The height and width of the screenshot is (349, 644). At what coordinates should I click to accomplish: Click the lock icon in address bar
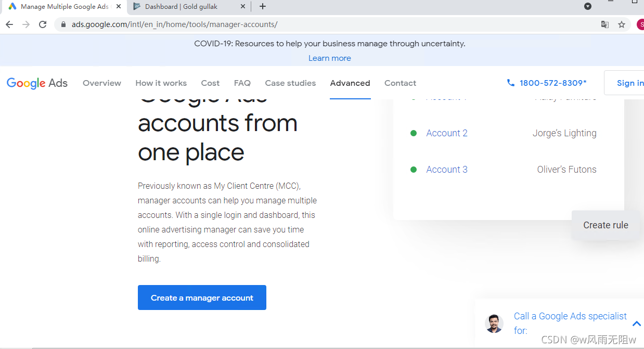(x=63, y=24)
